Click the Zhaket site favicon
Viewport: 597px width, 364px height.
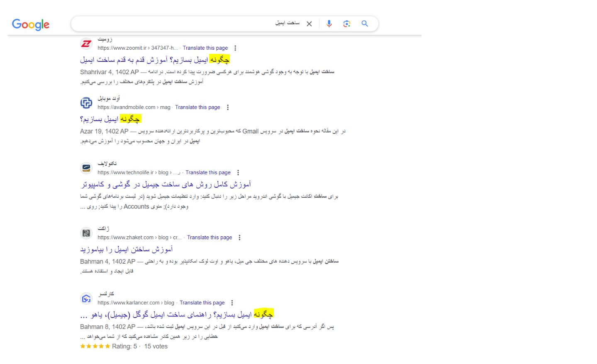click(x=86, y=233)
